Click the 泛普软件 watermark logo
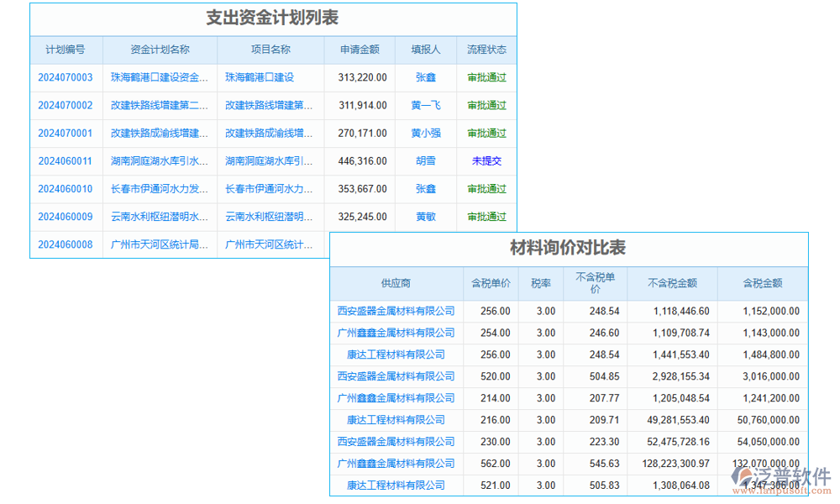840x504 pixels. click(x=781, y=476)
